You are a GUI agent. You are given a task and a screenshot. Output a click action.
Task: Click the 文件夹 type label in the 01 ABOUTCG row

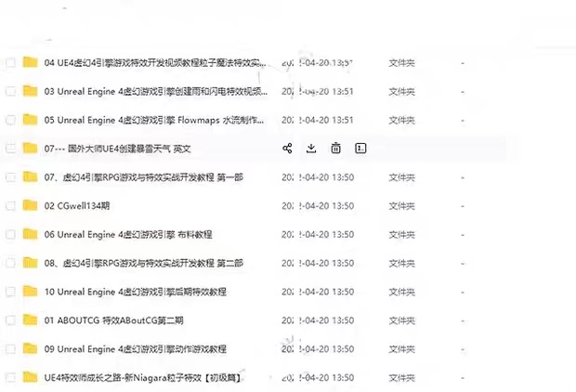pos(401,320)
